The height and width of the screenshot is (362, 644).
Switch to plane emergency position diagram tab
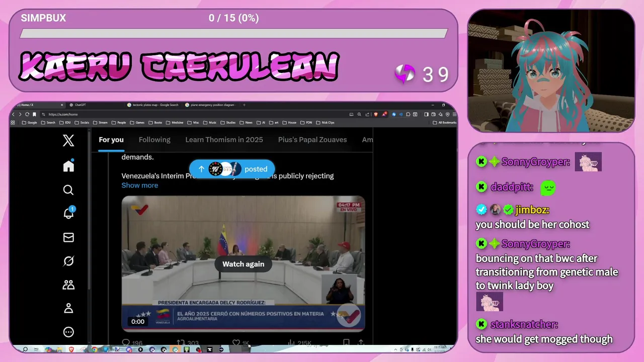(210, 105)
